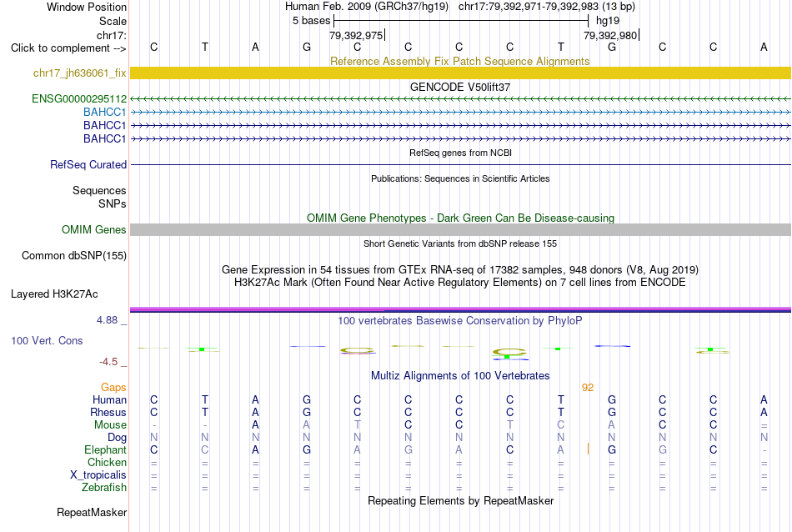
Task: Click the 5 bases scale bar
Action: click(x=461, y=21)
